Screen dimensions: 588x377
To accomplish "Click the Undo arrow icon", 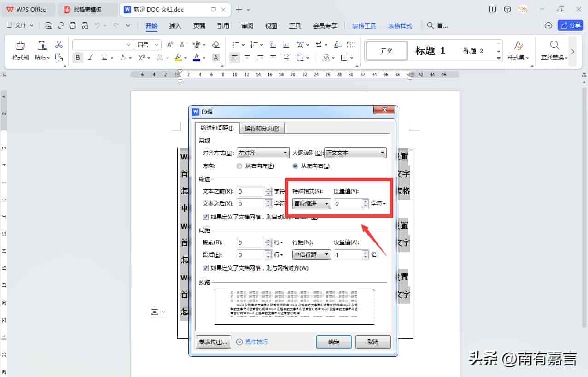I will coord(98,26).
